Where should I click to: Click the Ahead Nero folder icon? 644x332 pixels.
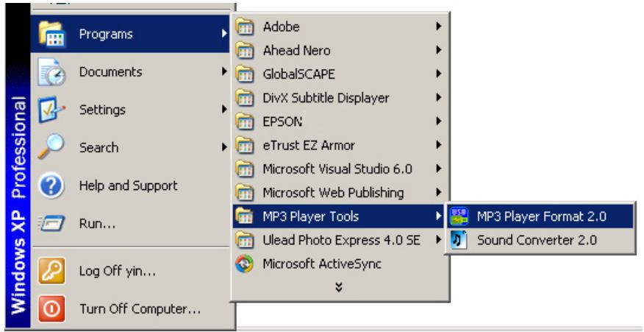245,51
